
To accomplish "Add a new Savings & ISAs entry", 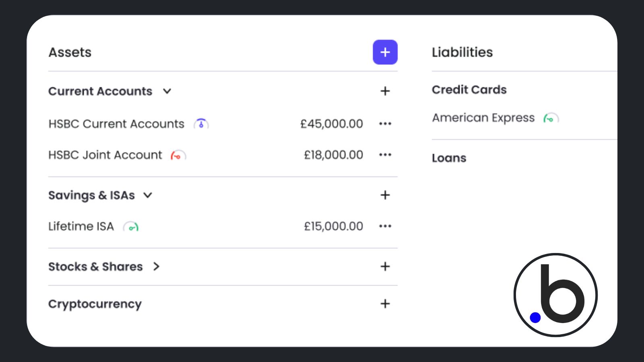I will (x=385, y=195).
